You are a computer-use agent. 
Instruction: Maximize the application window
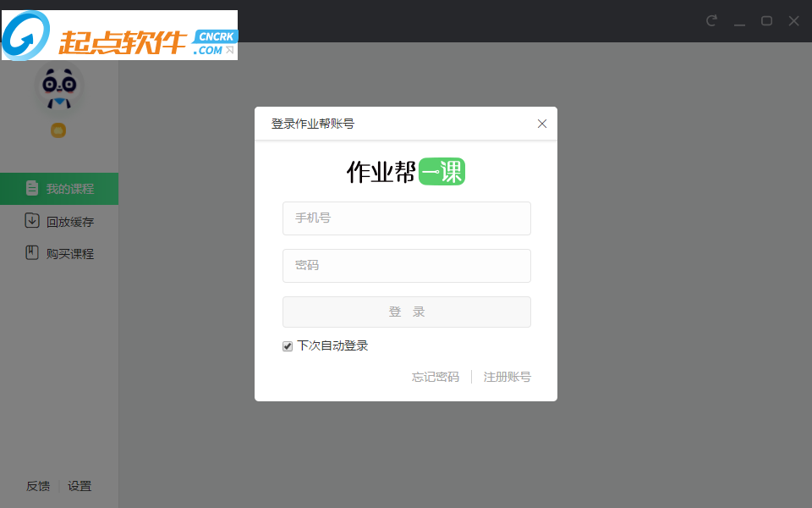766,20
